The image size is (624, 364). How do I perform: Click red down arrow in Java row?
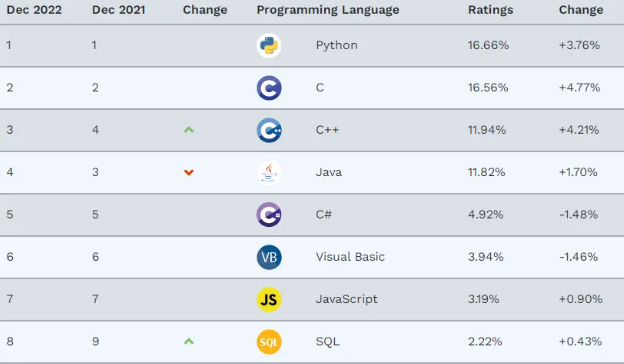[x=189, y=172]
